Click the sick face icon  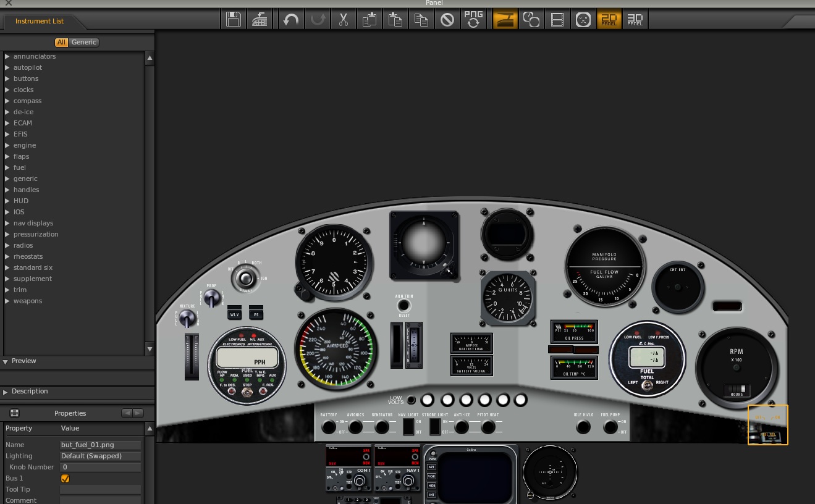[x=583, y=20]
